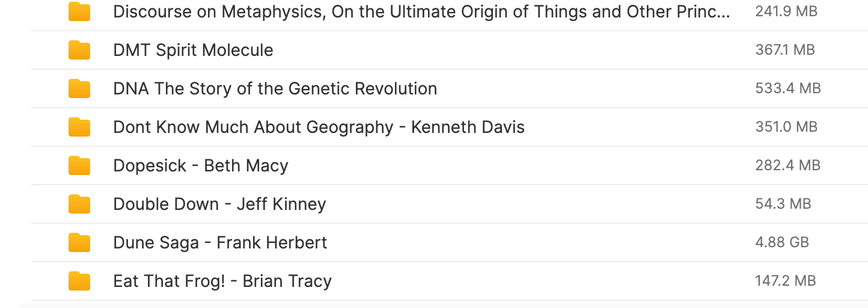Click folder icon for Dont Know Much About Geography
This screenshot has height=308, width=868.
[79, 128]
